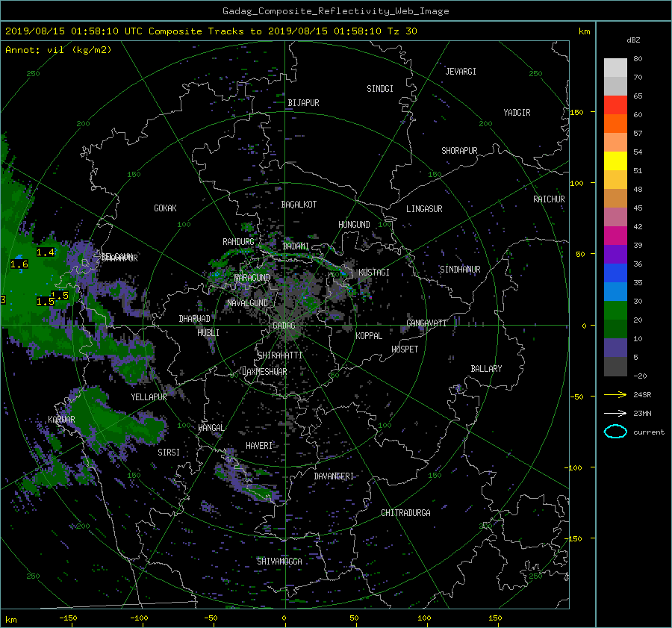Click the SHORAPUR city label
The image size is (672, 628).
(x=459, y=150)
